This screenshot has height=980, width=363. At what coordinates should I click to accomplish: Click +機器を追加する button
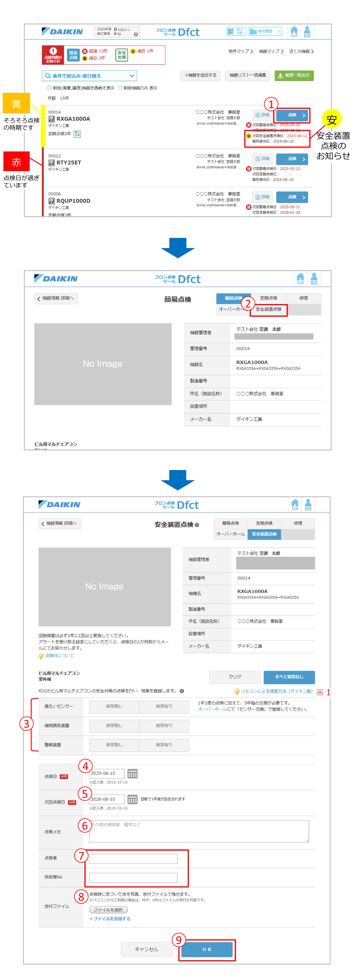point(201,75)
